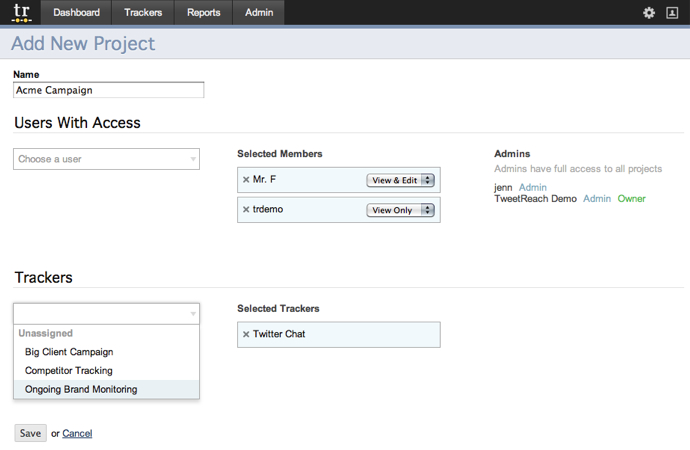Click the project Name input field
Image resolution: width=690 pixels, height=450 pixels.
point(109,90)
